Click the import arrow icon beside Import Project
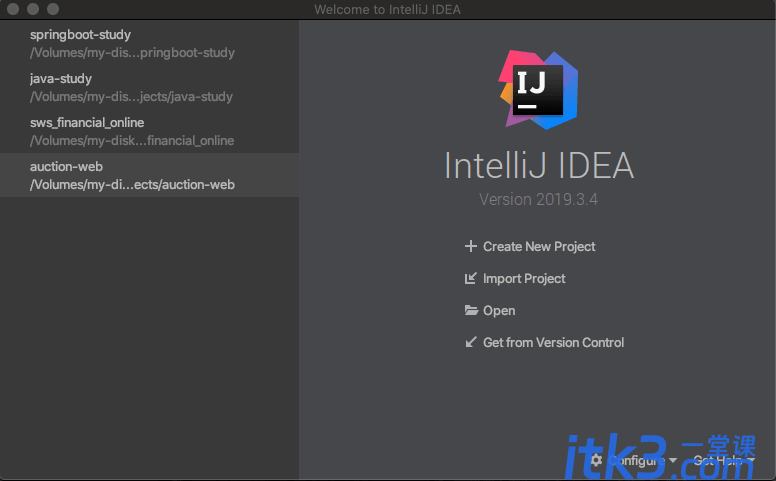 click(471, 278)
